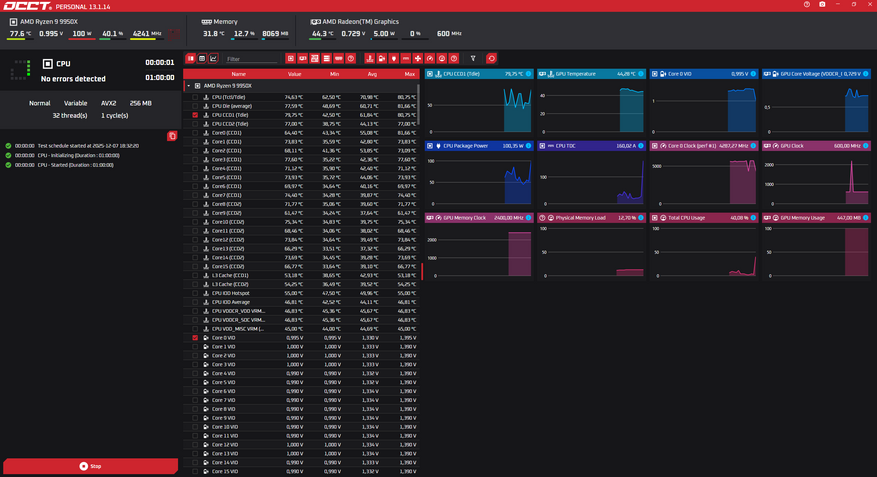Switch to graph view icon in monitoring toolbar
The height and width of the screenshot is (477, 877).
[213, 59]
